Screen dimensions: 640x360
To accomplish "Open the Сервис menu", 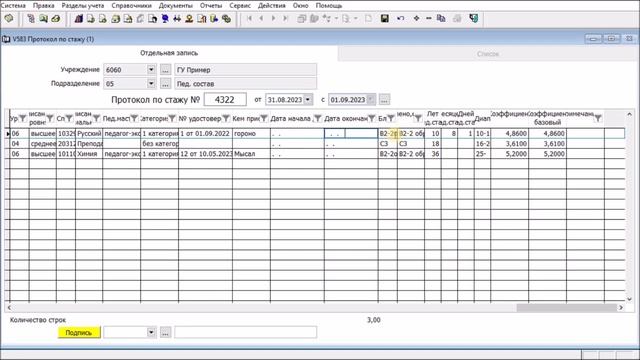I will point(240,6).
